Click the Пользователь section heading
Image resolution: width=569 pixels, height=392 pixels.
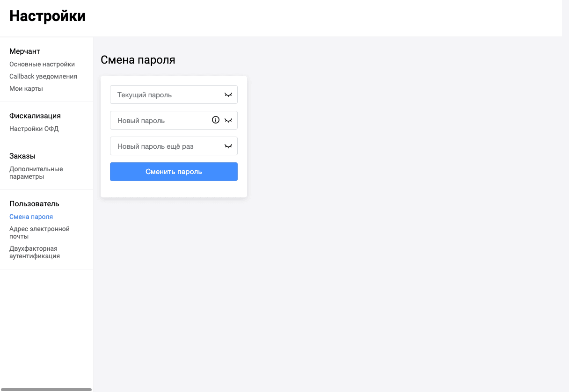pos(34,203)
